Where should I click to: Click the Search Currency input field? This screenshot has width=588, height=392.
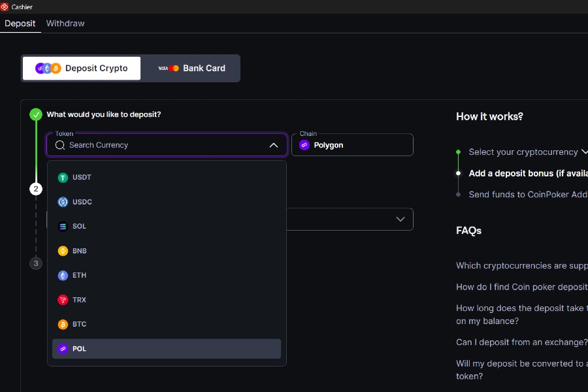tap(163, 145)
